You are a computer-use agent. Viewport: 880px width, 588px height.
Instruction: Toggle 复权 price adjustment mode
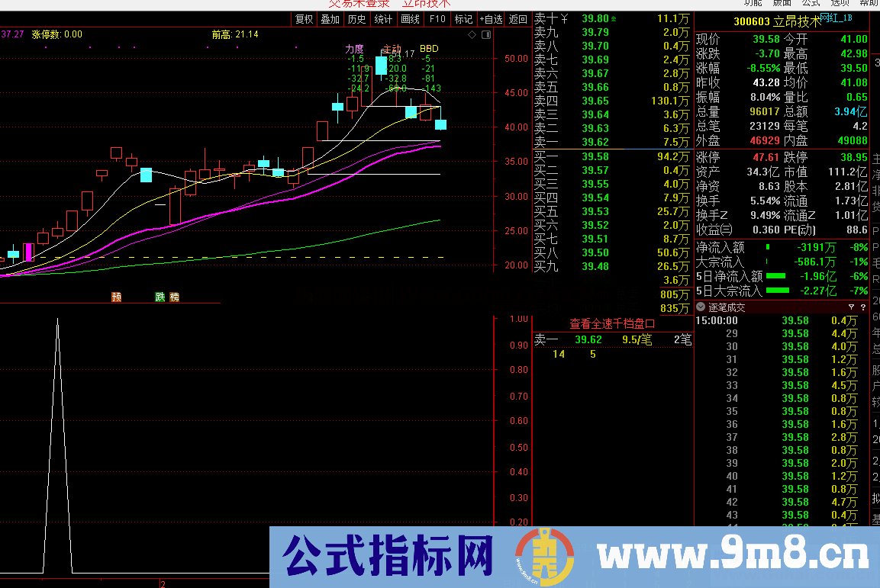click(x=304, y=19)
